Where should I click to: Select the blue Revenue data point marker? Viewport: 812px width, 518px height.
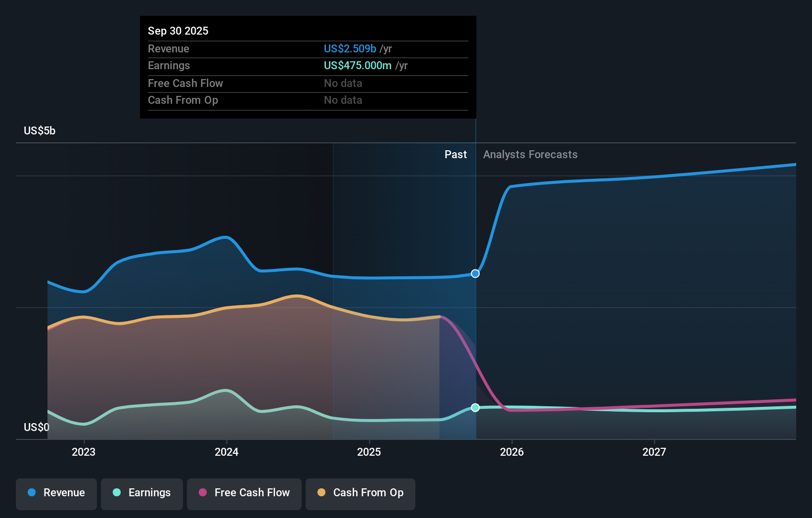click(x=475, y=274)
